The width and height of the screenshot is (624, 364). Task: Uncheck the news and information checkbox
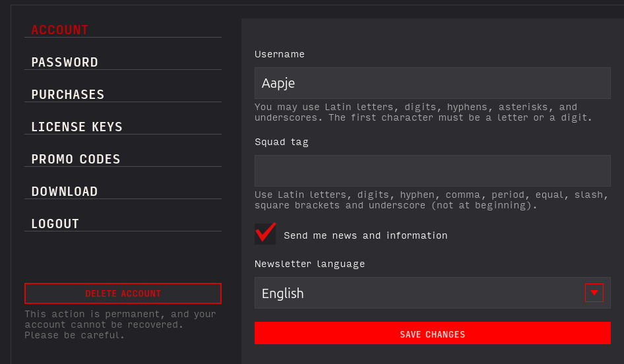pos(265,234)
